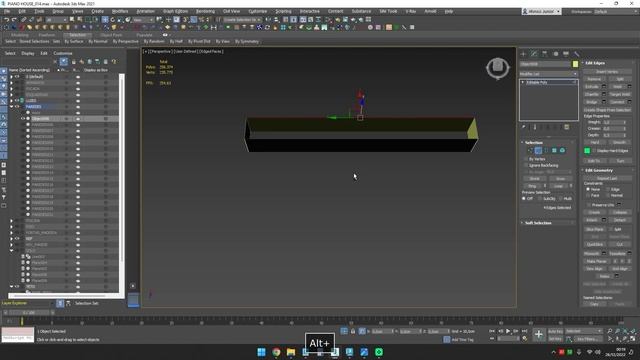
Task: Click the ViewCube in the viewport
Action: click(498, 67)
